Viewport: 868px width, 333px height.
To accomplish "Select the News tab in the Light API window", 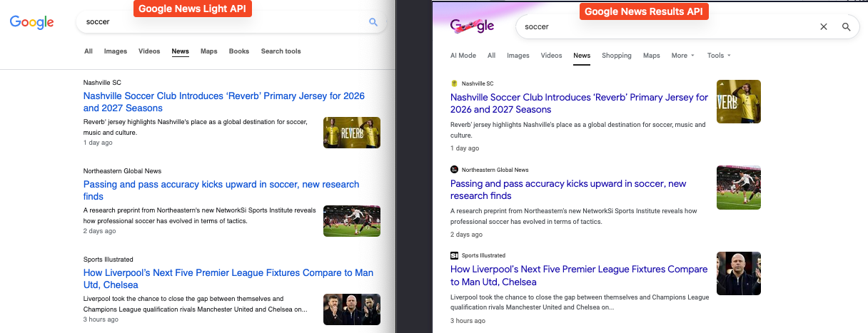I will pos(180,51).
